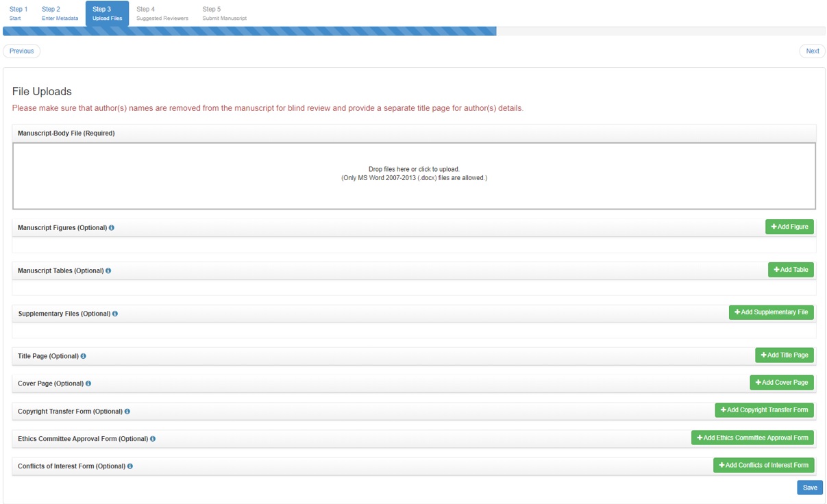Save the file uploads
This screenshot has height=504, width=827.
[809, 488]
